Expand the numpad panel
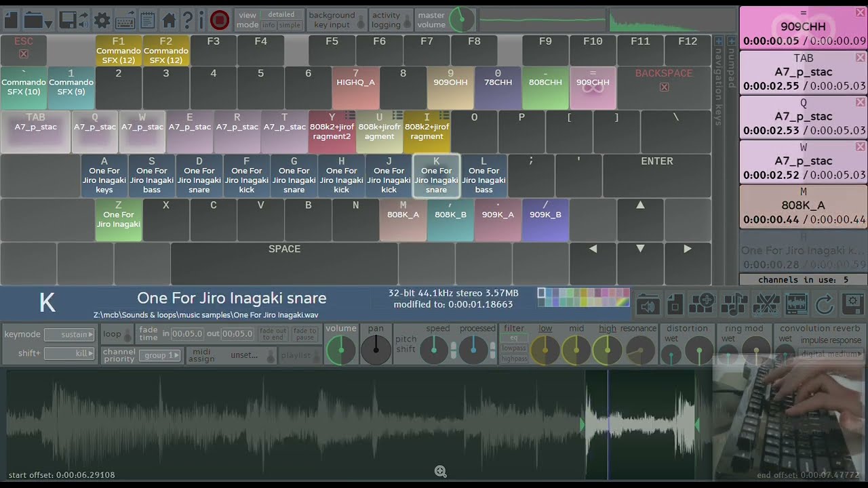 pos(731,41)
